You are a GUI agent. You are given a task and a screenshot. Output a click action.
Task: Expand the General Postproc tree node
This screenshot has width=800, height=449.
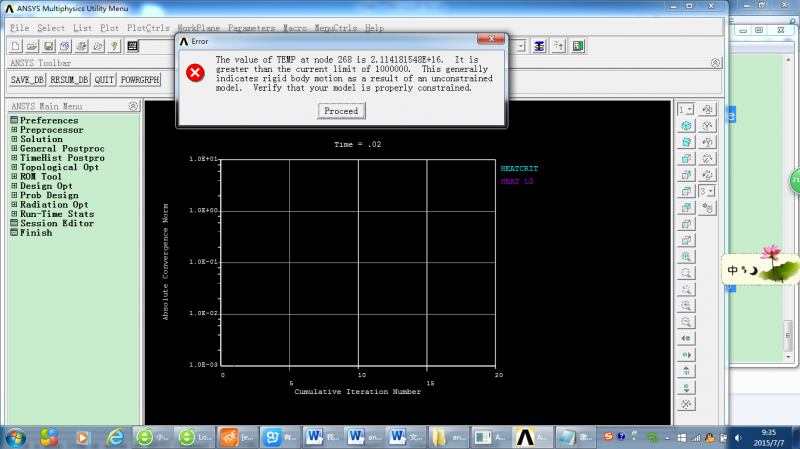coord(14,148)
